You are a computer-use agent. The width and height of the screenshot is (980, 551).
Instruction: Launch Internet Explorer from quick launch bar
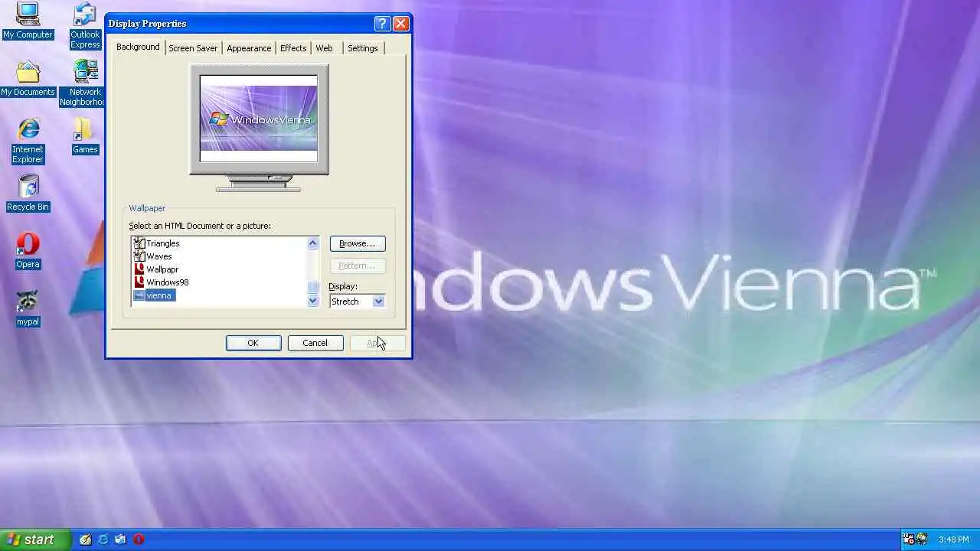point(103,540)
